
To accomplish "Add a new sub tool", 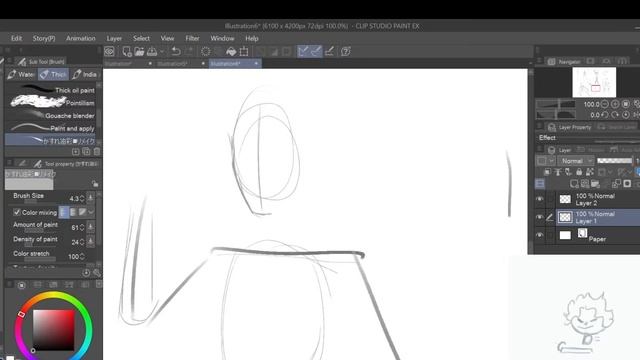I will point(76,152).
